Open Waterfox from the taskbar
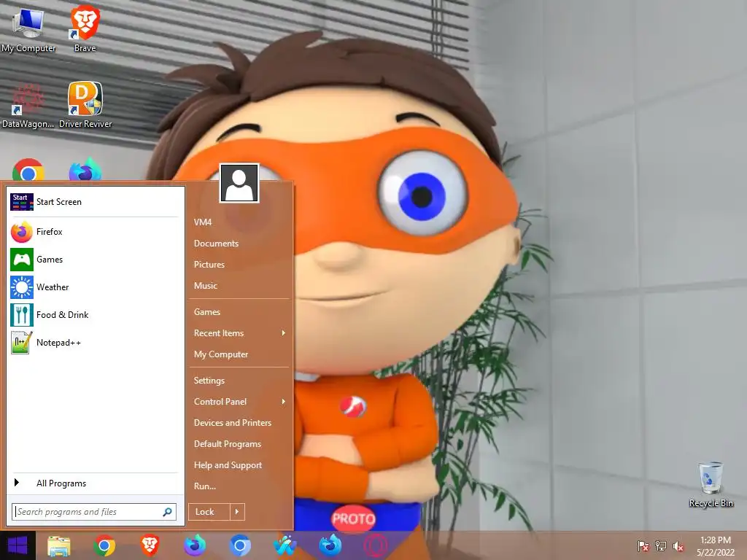 (285, 545)
